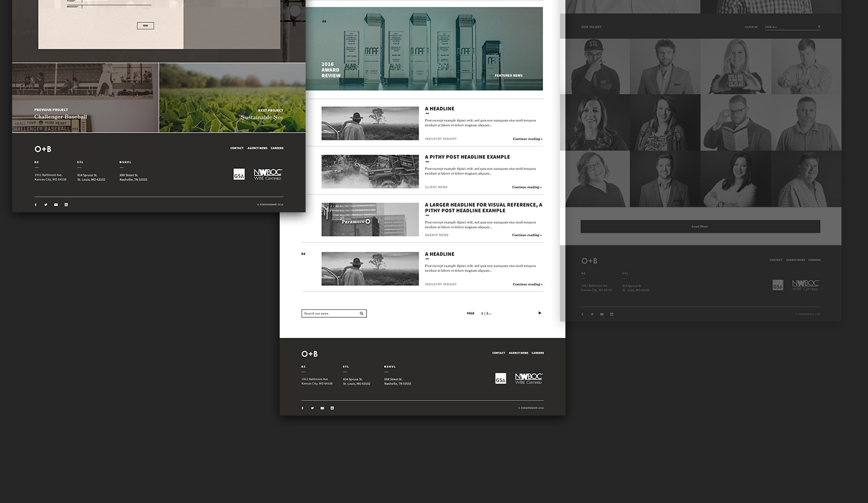Click O+B logo in center news page footer

click(x=310, y=354)
